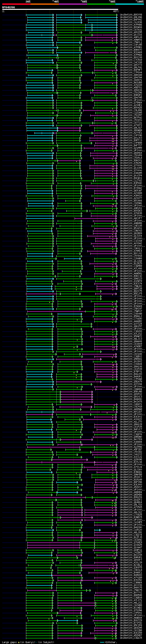Select hit UniRef100_A7PH86

point(131,25)
